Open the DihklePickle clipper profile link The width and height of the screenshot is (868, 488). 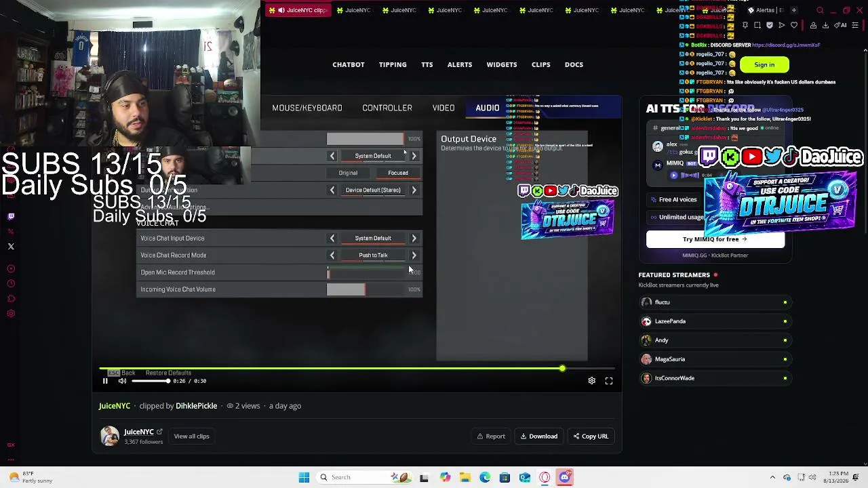tap(197, 406)
